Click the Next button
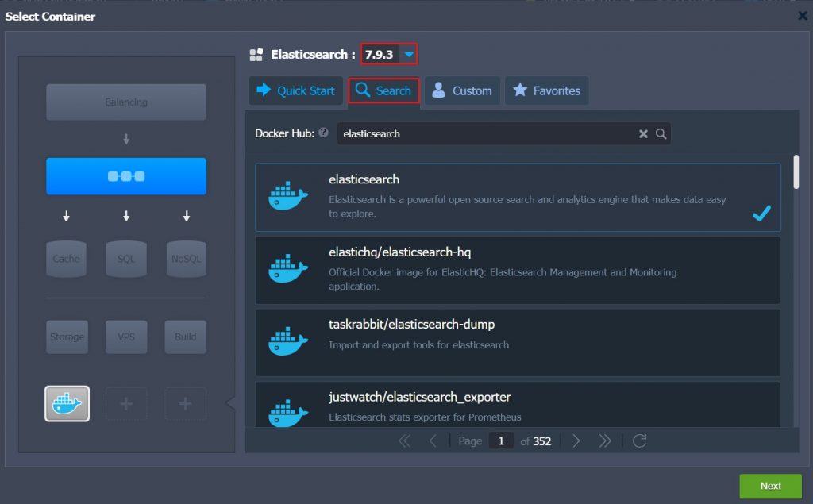The image size is (813, 504). 770,486
